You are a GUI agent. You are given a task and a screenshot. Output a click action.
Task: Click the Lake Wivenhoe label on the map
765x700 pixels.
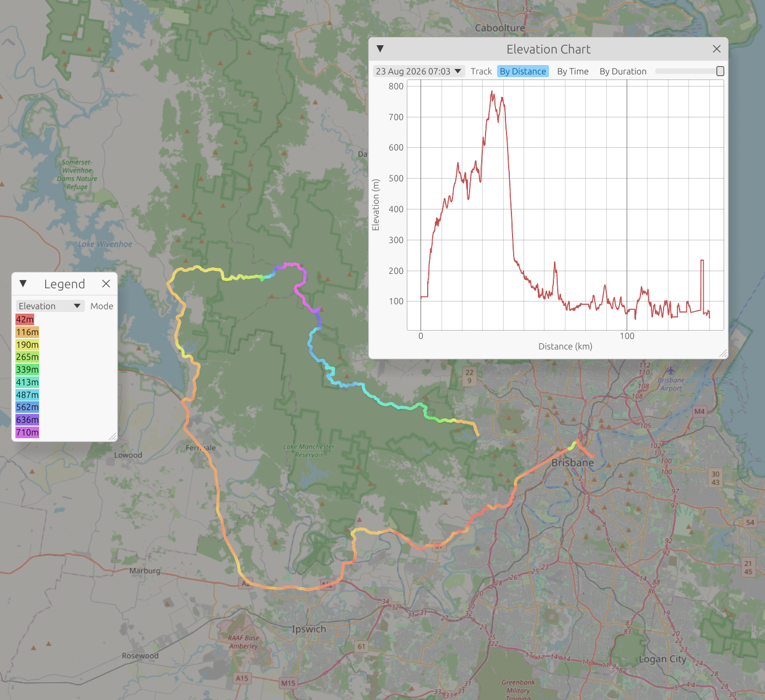(105, 244)
